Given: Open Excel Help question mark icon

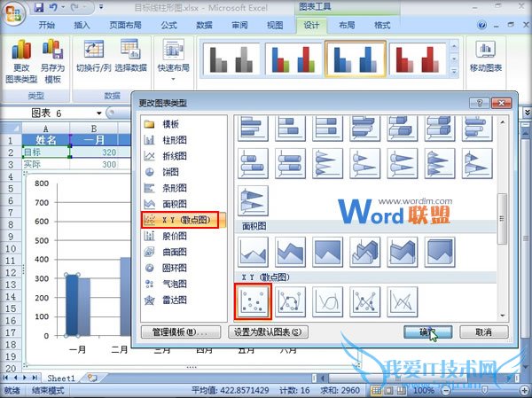Looking at the screenshot, I should (x=481, y=25).
